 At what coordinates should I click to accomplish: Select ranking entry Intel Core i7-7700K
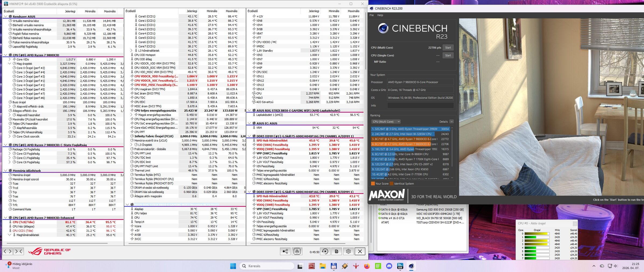[x=410, y=174]
